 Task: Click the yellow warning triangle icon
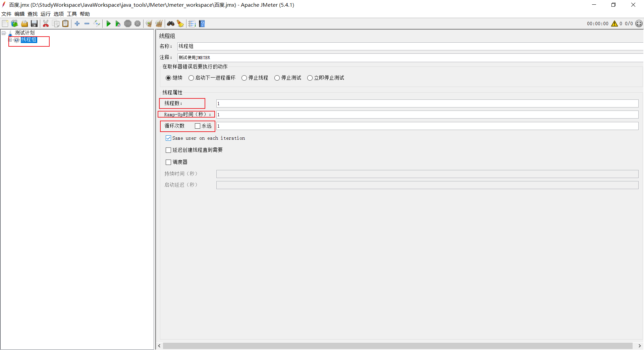pos(614,24)
